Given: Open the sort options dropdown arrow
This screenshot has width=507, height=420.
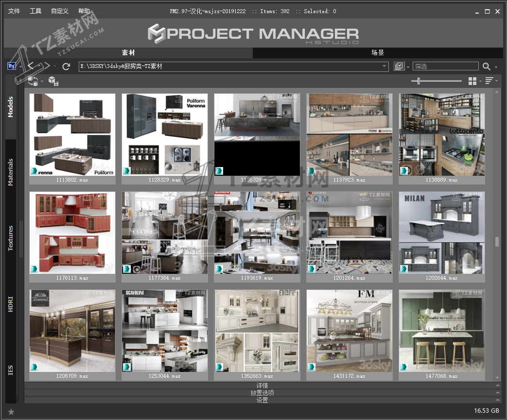Looking at the screenshot, I should (x=497, y=81).
